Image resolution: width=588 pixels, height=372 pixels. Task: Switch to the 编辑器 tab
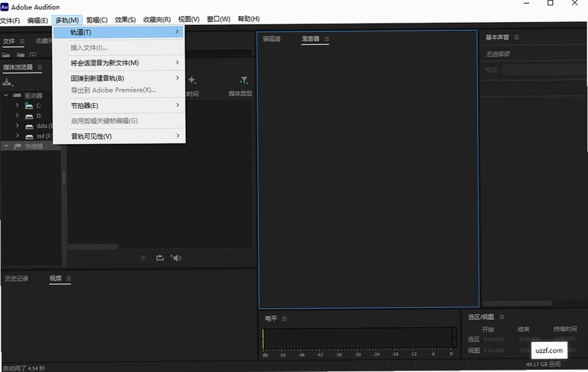pos(272,39)
